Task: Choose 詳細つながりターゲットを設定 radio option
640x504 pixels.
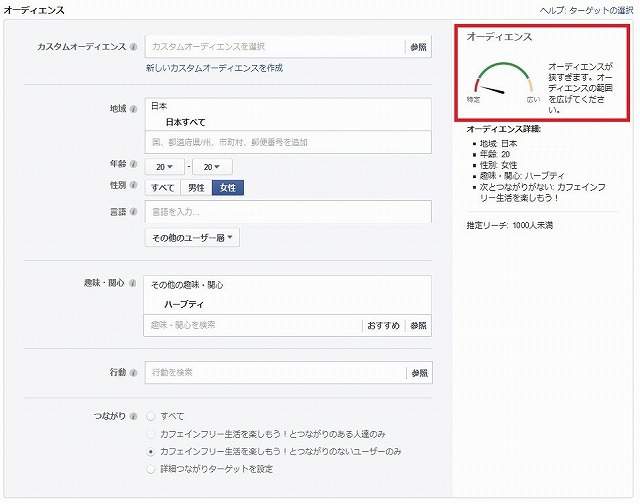Action: [x=151, y=469]
